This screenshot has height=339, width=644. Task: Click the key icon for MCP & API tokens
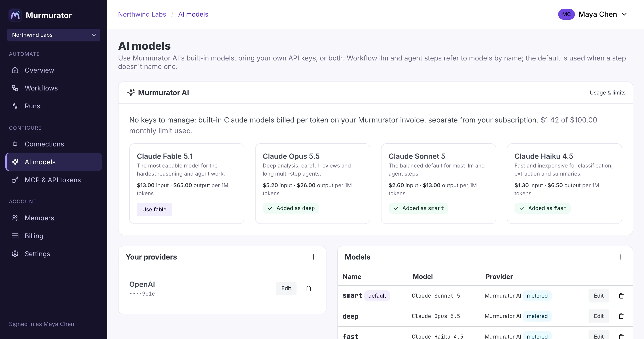point(15,180)
